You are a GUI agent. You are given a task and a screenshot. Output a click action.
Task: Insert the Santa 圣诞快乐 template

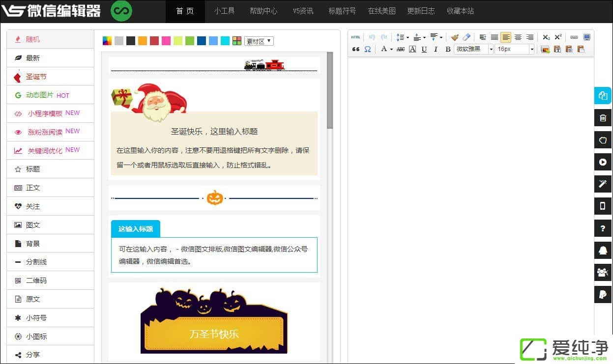(x=214, y=130)
